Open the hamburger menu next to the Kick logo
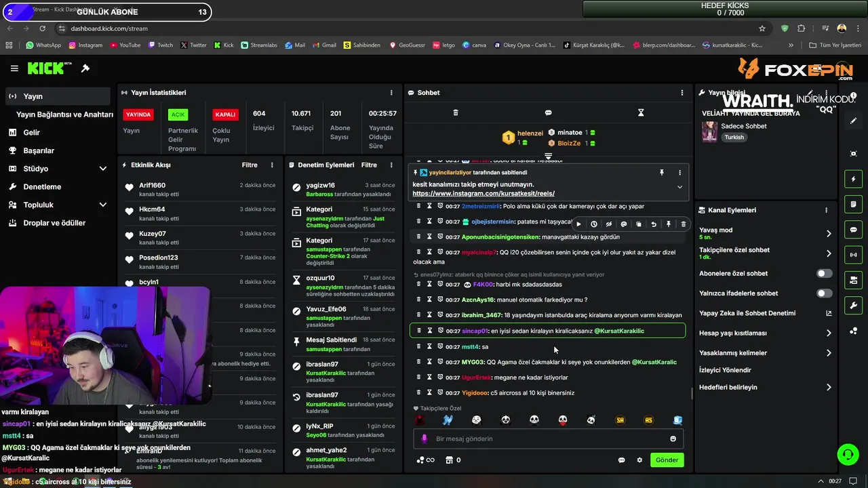868x488 pixels. 14,68
